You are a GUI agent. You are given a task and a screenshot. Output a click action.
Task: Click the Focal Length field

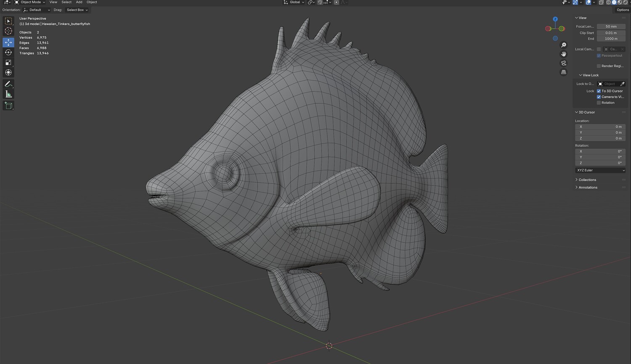(611, 26)
